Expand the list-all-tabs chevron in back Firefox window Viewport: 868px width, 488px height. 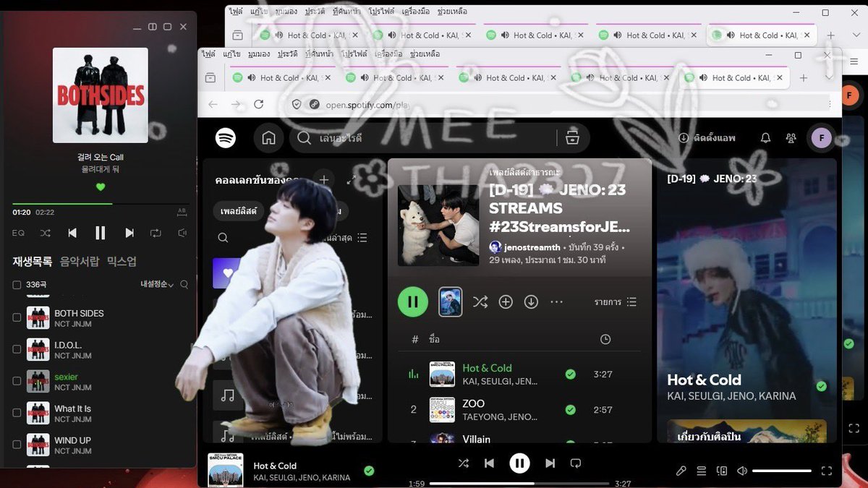[856, 35]
